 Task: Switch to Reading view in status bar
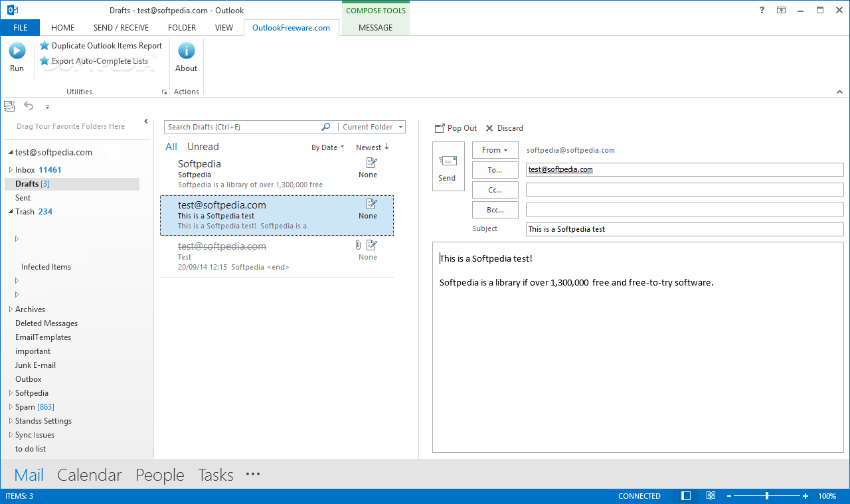tap(711, 496)
